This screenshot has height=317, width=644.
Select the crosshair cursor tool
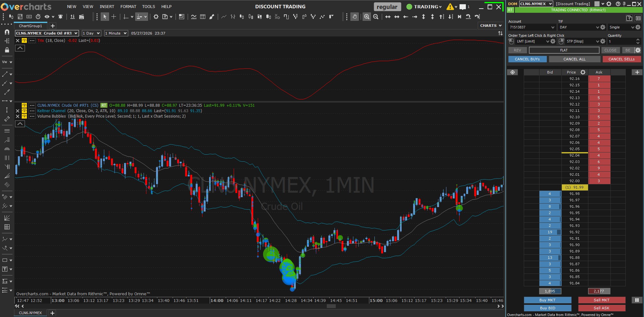114,17
